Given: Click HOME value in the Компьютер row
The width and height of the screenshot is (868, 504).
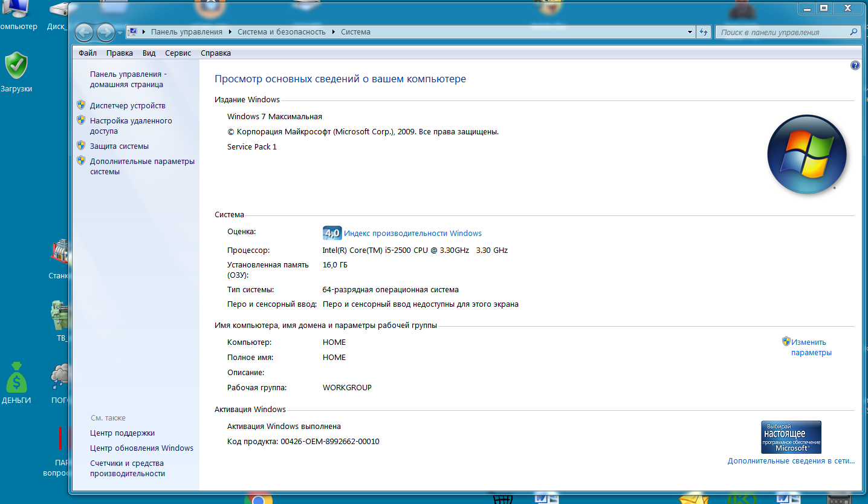Looking at the screenshot, I should (x=334, y=342).
